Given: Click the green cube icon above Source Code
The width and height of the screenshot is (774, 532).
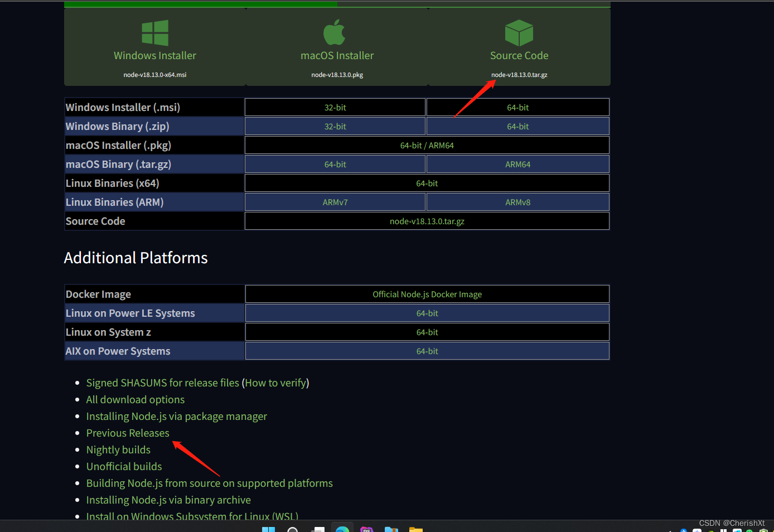Looking at the screenshot, I should point(519,33).
